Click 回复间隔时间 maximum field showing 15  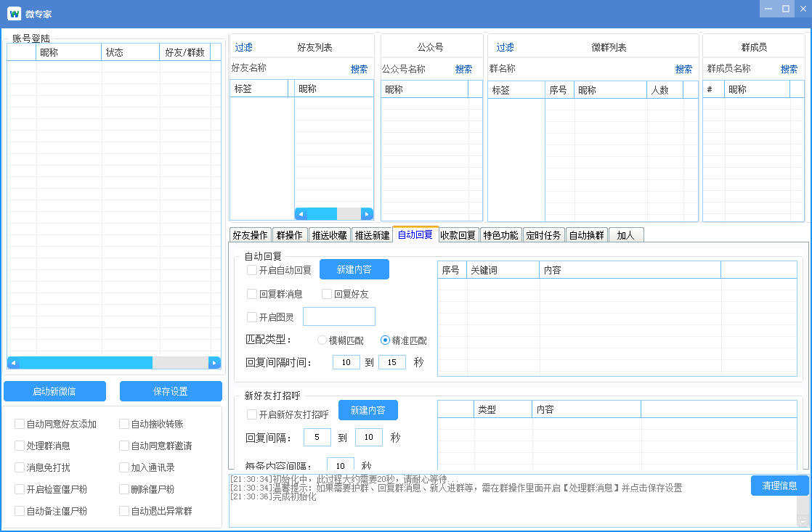[x=392, y=362]
